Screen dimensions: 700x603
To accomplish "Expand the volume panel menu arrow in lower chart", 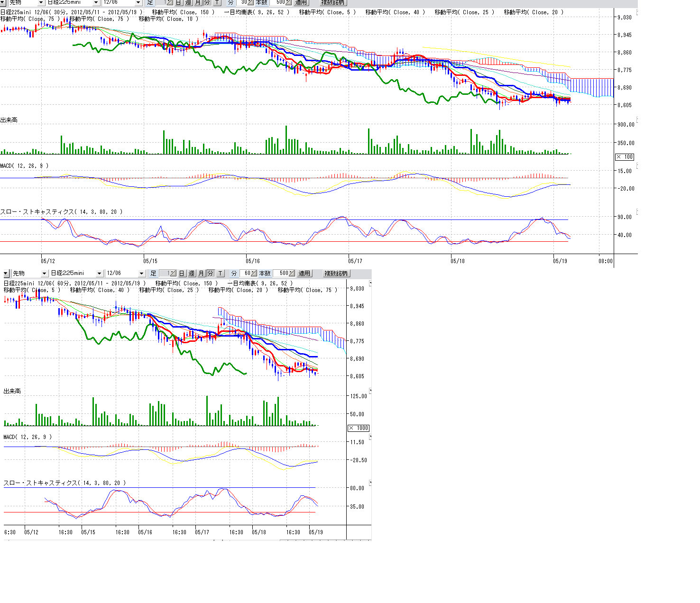I will point(370,391).
